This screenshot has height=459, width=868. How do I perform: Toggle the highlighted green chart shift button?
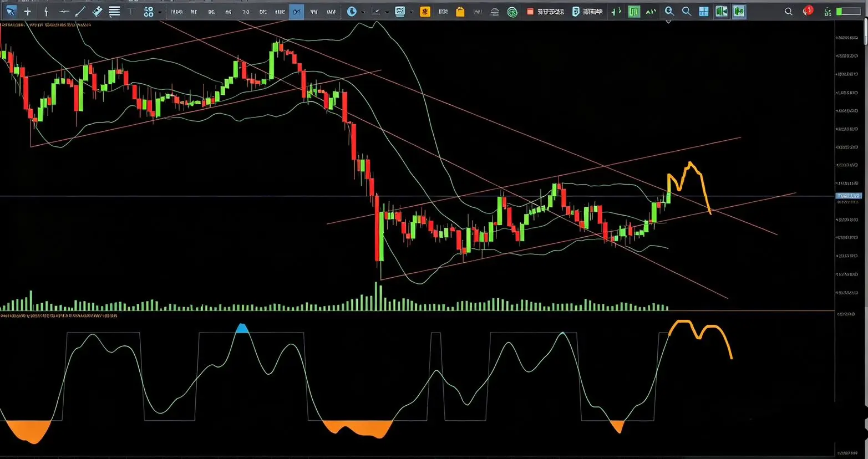pos(739,11)
